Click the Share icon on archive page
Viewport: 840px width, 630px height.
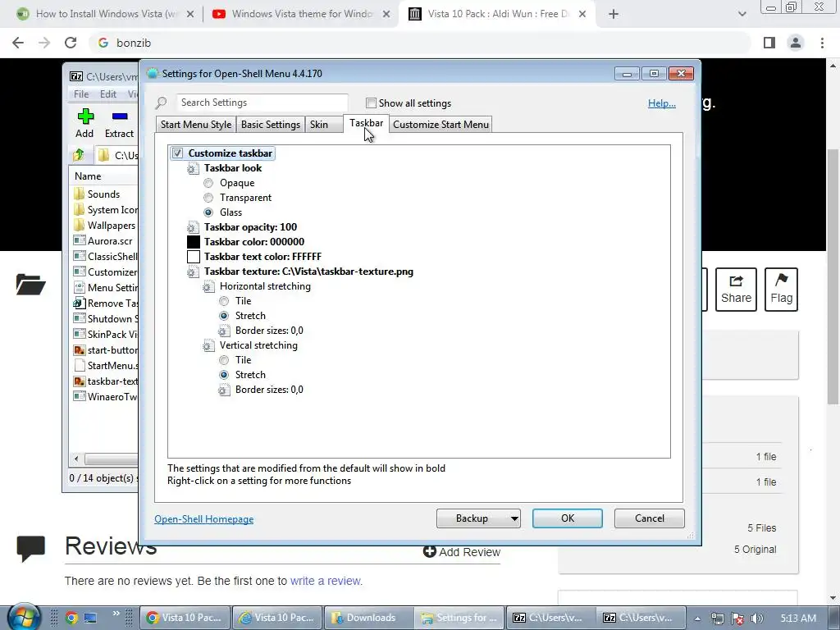736,290
